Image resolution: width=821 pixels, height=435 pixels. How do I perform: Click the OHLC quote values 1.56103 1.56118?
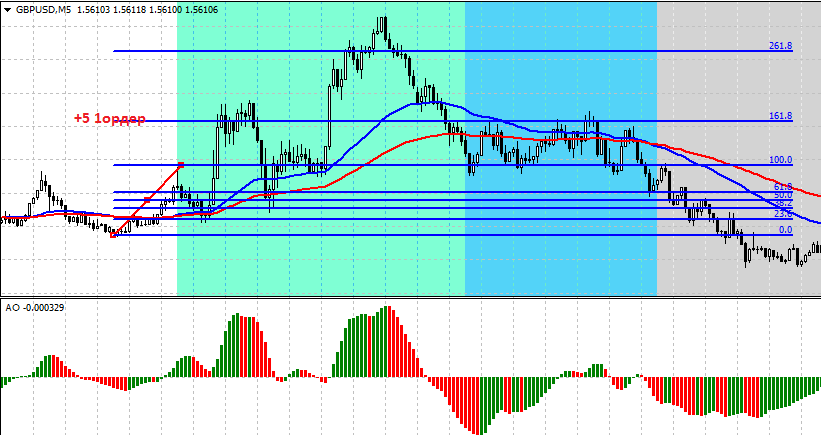tap(111, 9)
